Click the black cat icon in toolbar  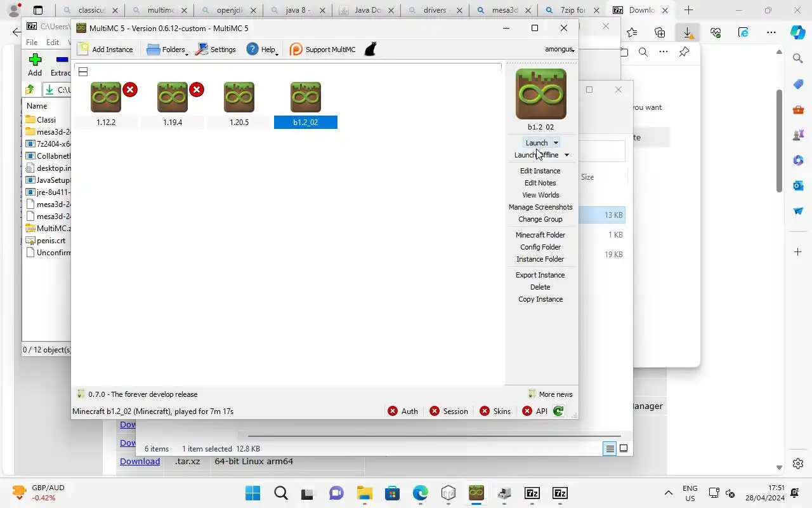pos(370,50)
